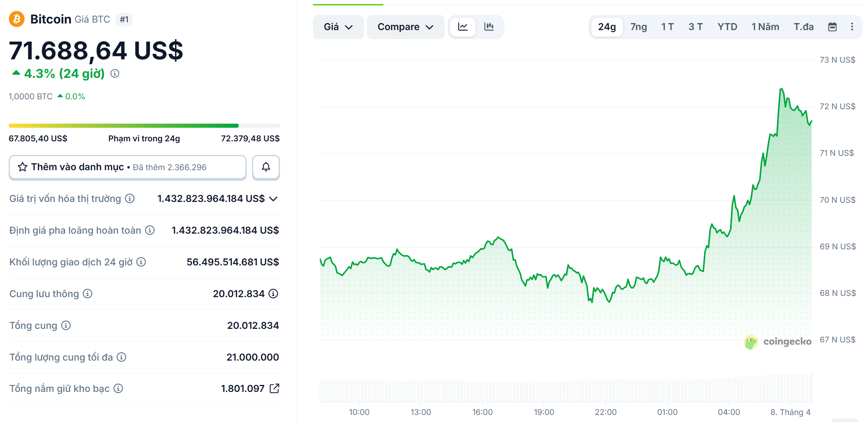
Task: Expand the Giá trị vốn hóa thị trường chevron
Action: click(x=273, y=199)
